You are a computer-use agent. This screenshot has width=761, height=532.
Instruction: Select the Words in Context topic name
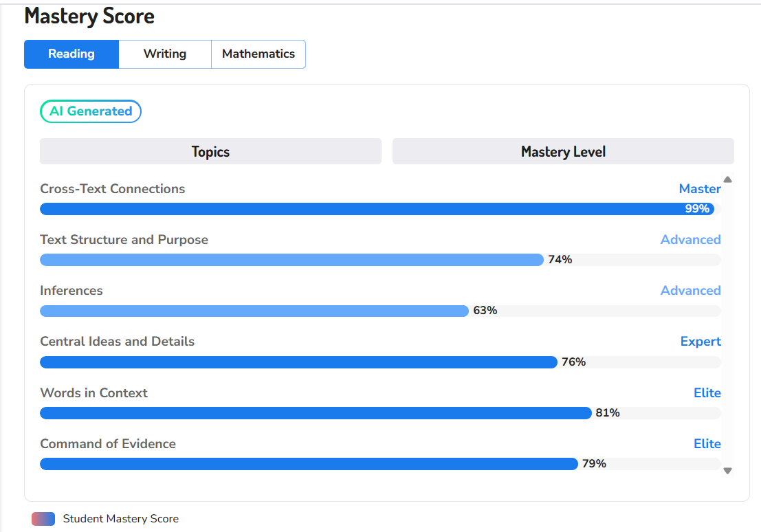point(93,392)
